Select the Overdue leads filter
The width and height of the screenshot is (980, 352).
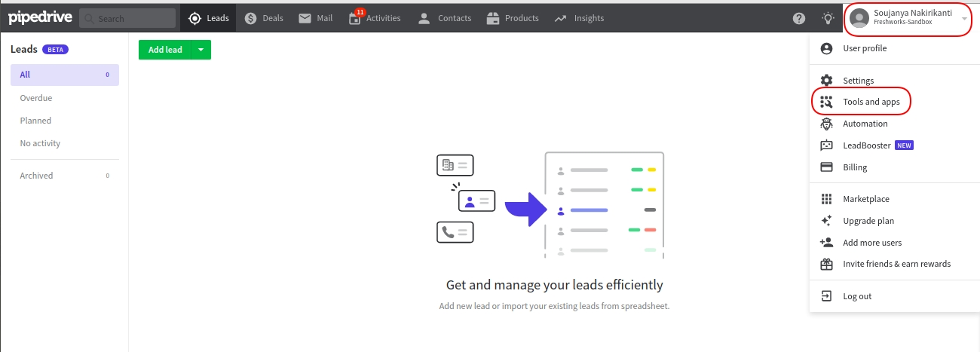(x=65, y=98)
